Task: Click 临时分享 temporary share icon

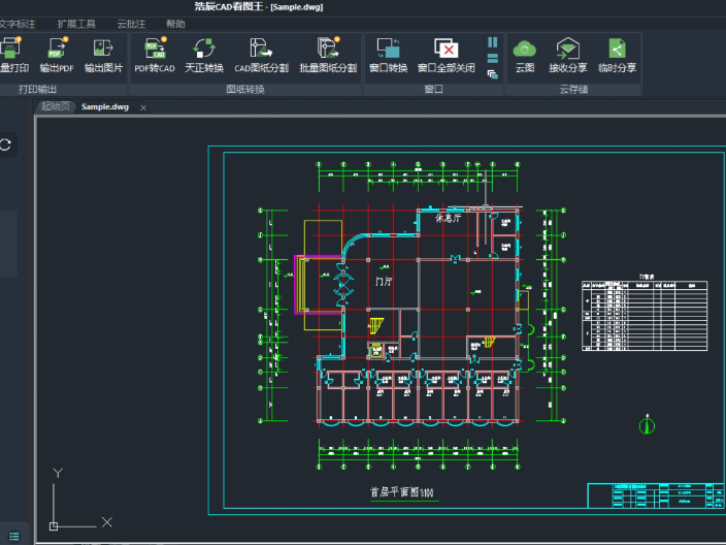Action: point(617,49)
